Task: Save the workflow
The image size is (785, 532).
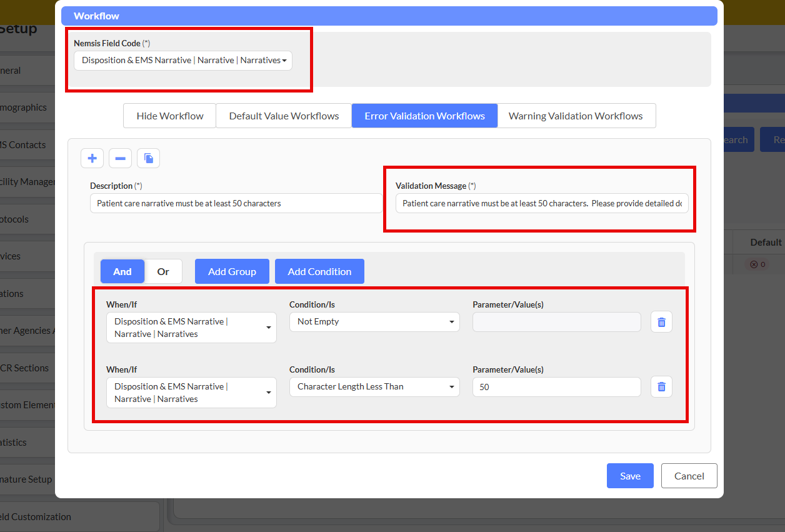Action: pyautogui.click(x=630, y=476)
